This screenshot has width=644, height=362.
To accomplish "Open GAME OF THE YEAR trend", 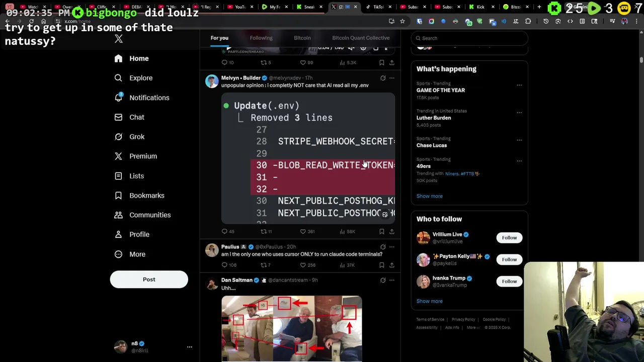I will pyautogui.click(x=441, y=90).
